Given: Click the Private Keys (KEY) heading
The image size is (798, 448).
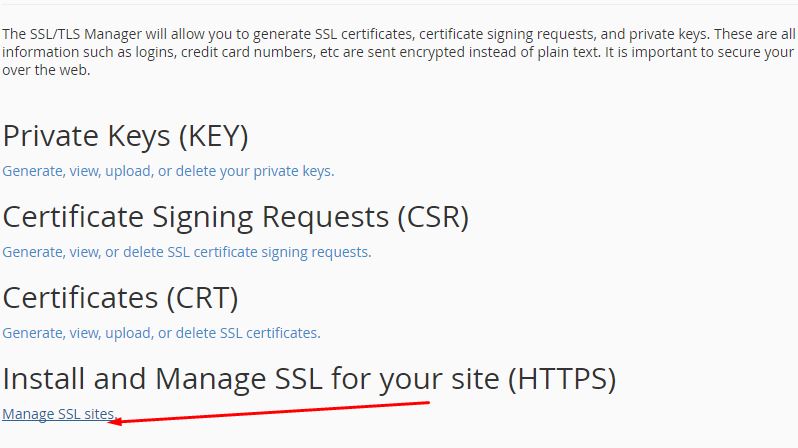Looking at the screenshot, I should coord(125,136).
